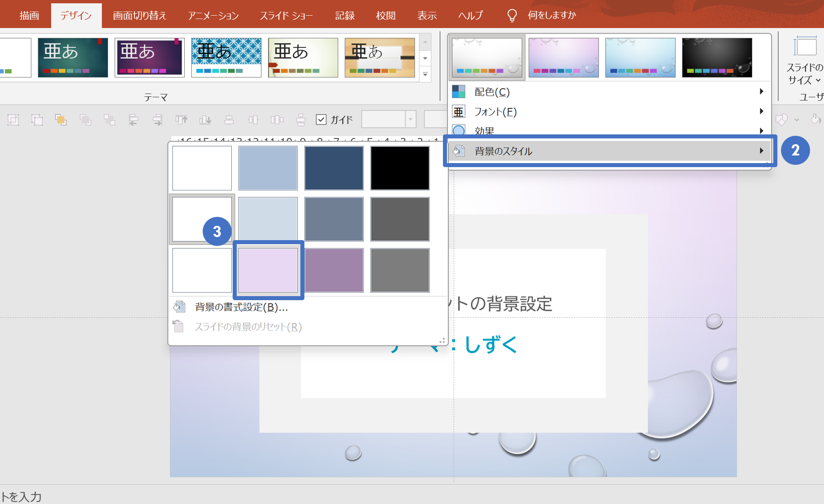Switch to the アニメーション ribbon tab
The image size is (824, 504).
[213, 14]
